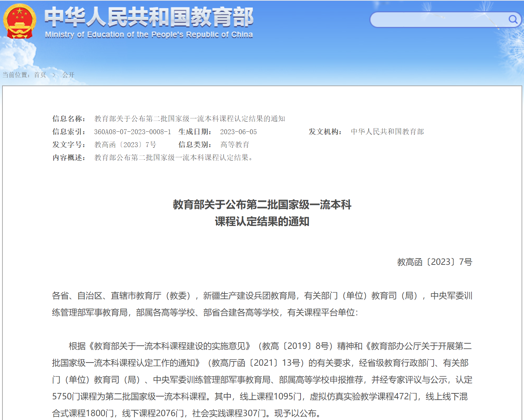The height and width of the screenshot is (420, 524).
Task: Click the generation date 2023-06-05
Action: point(238,132)
